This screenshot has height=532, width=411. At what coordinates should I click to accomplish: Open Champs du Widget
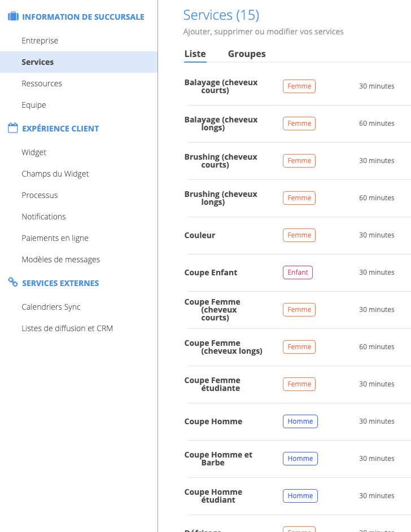click(55, 174)
